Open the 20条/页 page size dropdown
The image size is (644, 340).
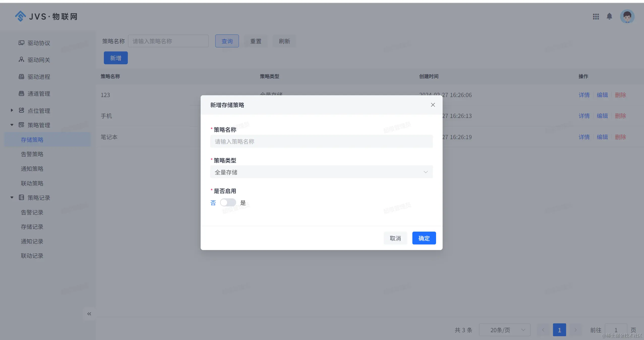[505, 330]
